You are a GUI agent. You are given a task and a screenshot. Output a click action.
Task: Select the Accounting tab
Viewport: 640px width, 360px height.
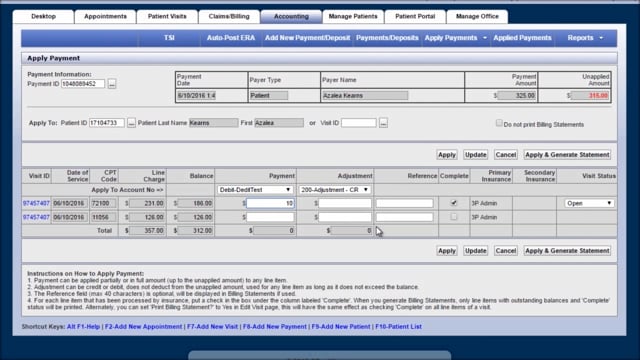click(x=291, y=16)
